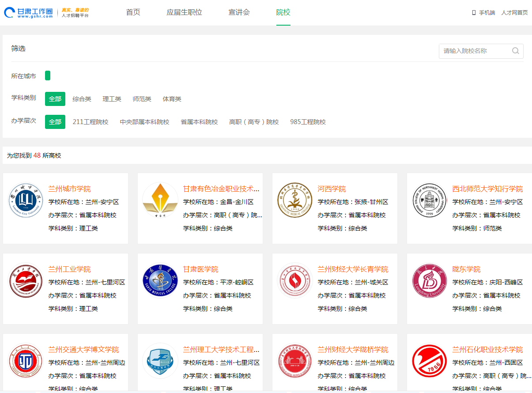Select 全部 in 学科类别 filter

[x=55, y=99]
